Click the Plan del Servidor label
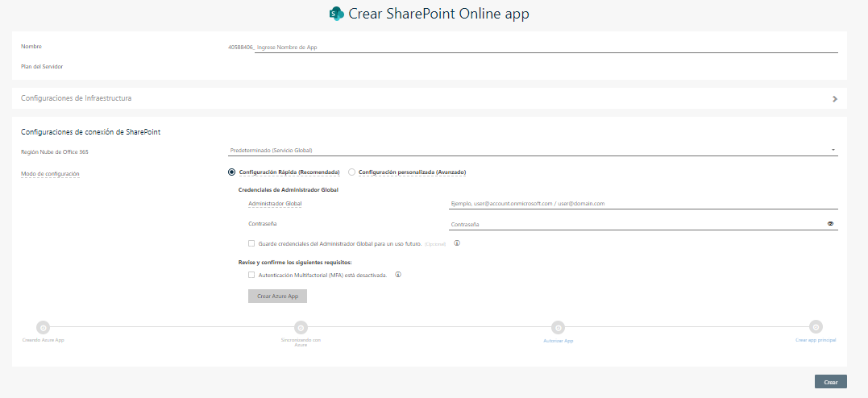This screenshot has height=398, width=868. [x=42, y=66]
